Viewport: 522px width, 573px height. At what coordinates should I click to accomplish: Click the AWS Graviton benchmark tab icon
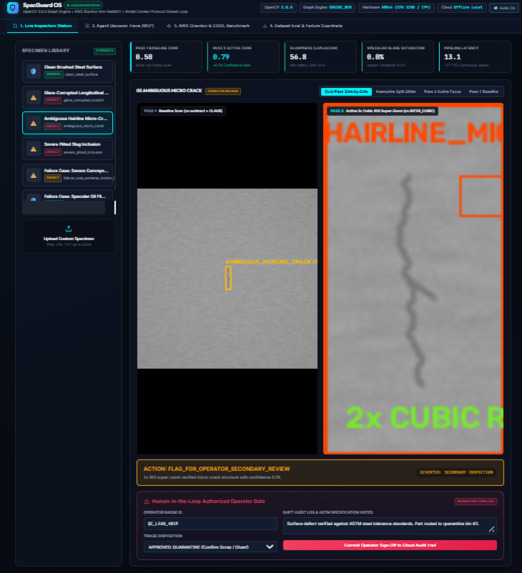point(169,26)
